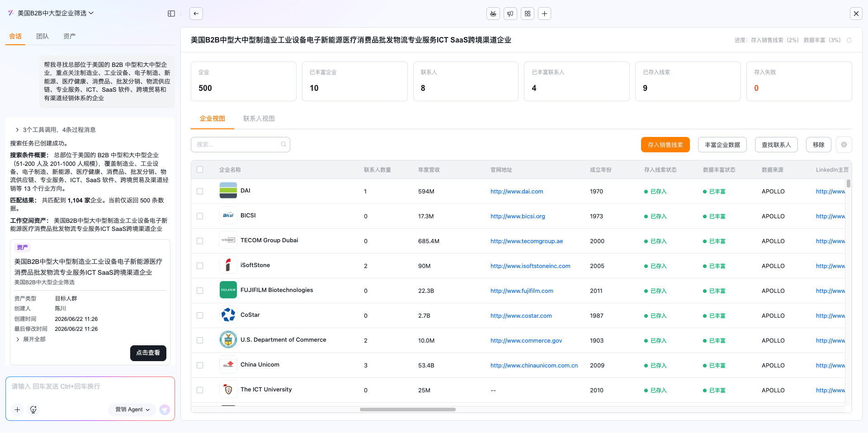Click the table horizontal scrollbar
This screenshot has width=868, height=433.
(x=408, y=409)
